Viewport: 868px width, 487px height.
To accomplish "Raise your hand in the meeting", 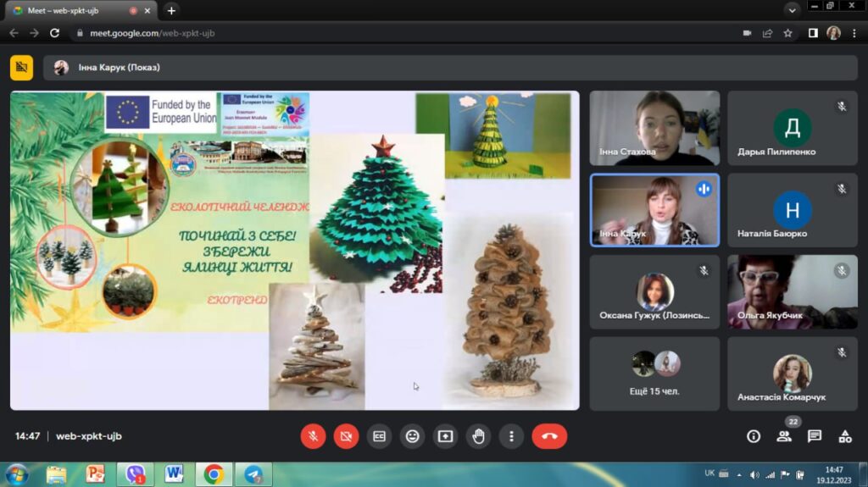I will tap(479, 436).
